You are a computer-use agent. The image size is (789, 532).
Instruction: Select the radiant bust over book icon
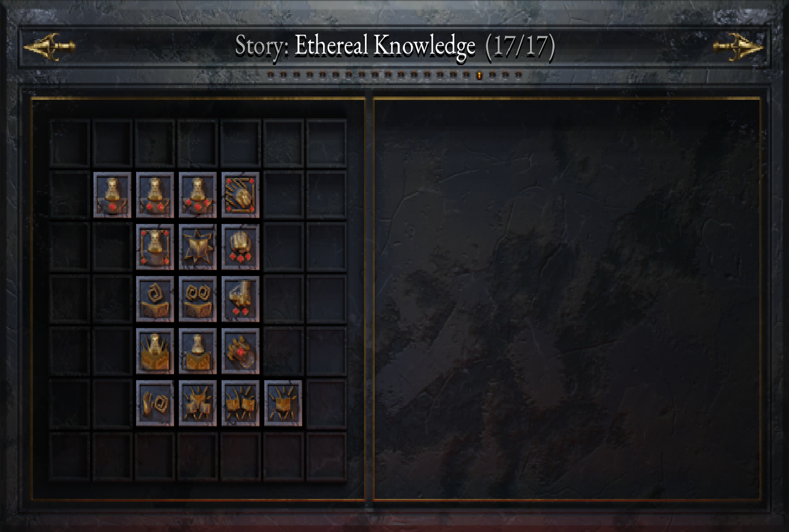155,351
